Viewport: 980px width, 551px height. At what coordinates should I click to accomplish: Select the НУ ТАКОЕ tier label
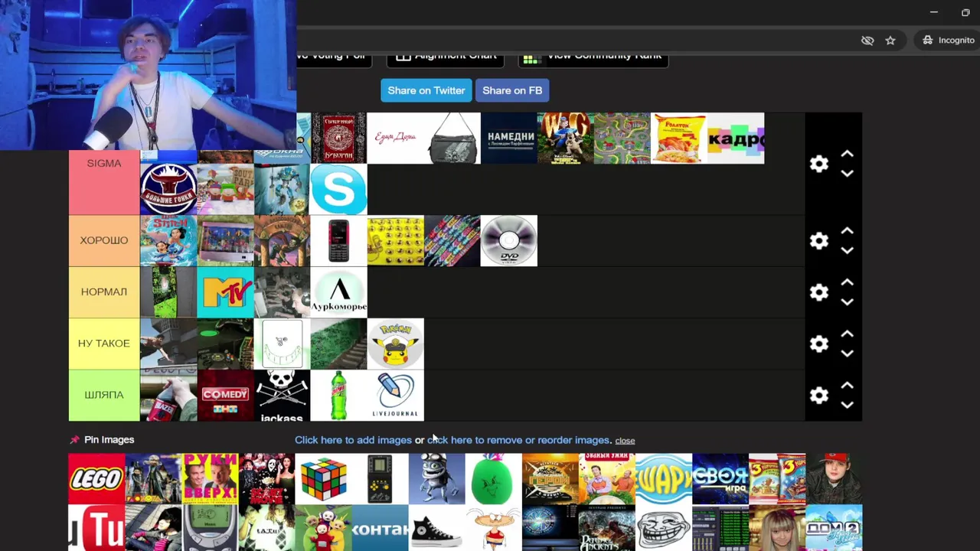[x=104, y=343]
